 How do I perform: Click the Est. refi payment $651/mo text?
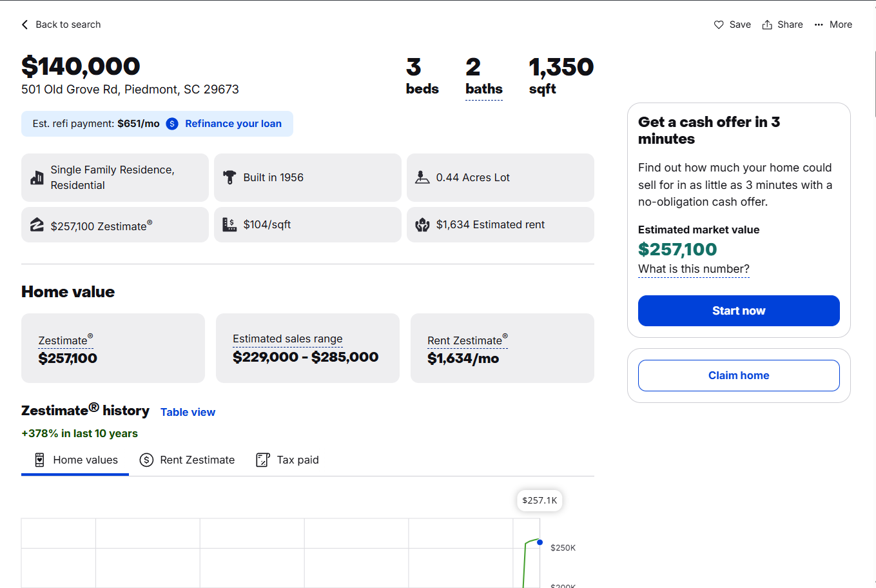[x=96, y=124]
